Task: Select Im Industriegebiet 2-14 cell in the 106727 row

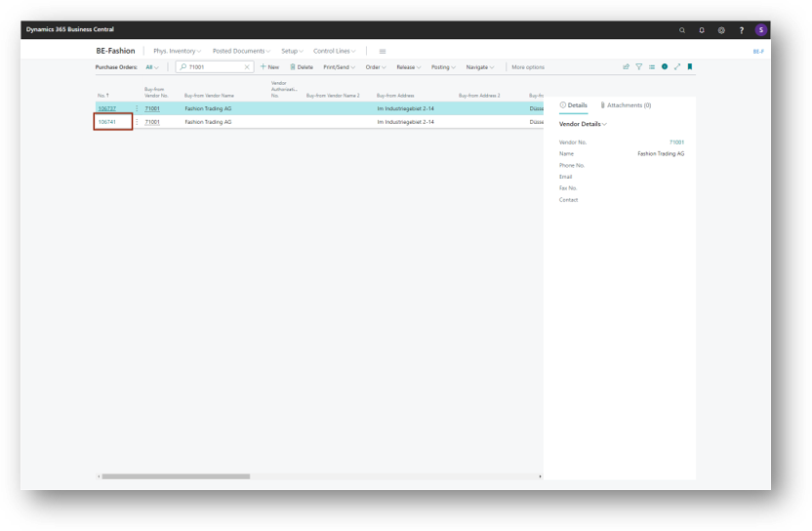Action: click(x=405, y=108)
